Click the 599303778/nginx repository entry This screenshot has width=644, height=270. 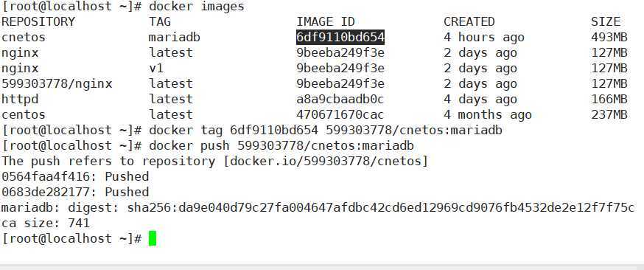(57, 84)
